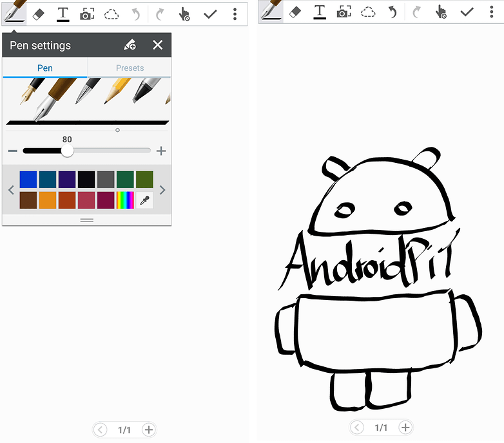Increase pen thickness with plus button
Screen dimensions: 504x443
tap(161, 151)
